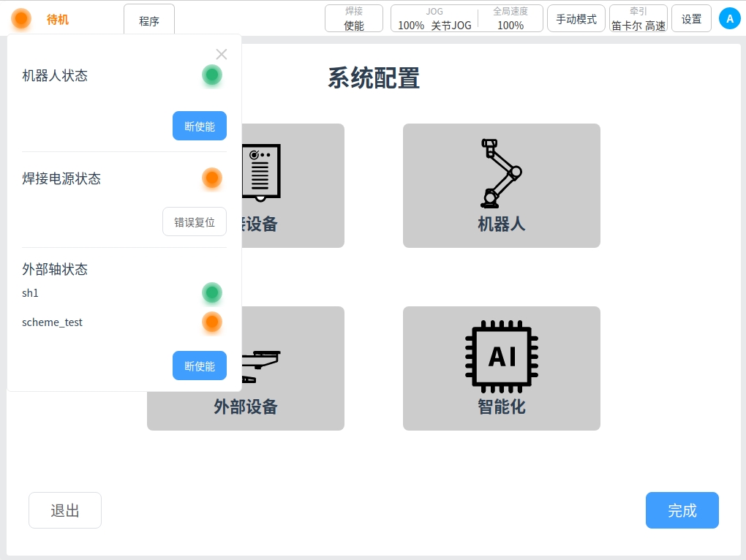Open the AI chip 智能化 tile
The width and height of the screenshot is (746, 560).
(501, 368)
